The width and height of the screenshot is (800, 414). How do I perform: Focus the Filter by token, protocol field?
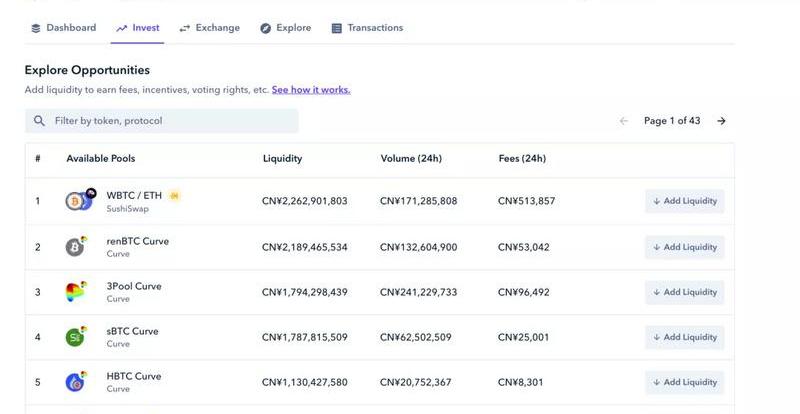tap(162, 121)
